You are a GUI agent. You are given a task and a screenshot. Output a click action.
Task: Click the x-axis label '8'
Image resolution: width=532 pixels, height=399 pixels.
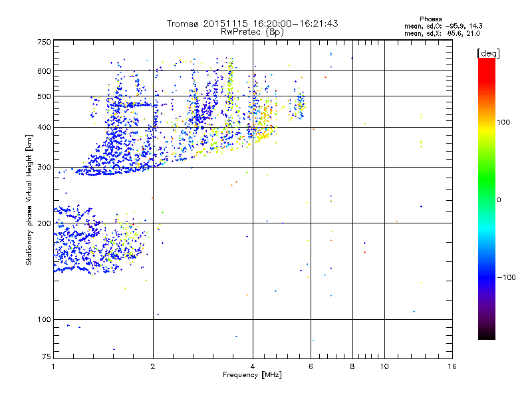(352, 366)
